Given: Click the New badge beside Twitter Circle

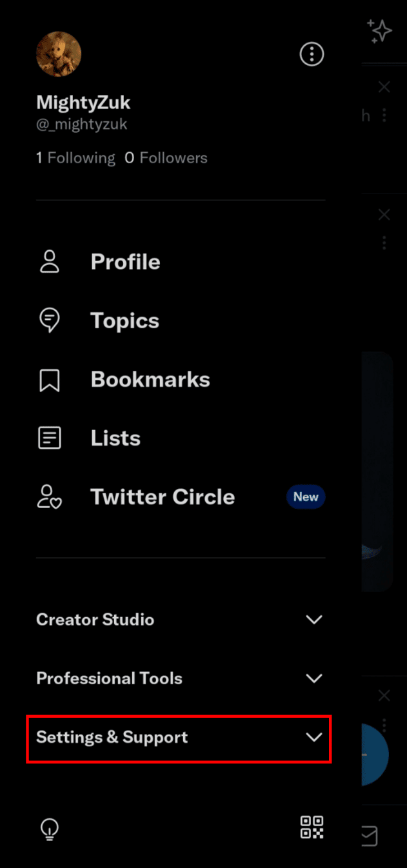Looking at the screenshot, I should point(306,497).
